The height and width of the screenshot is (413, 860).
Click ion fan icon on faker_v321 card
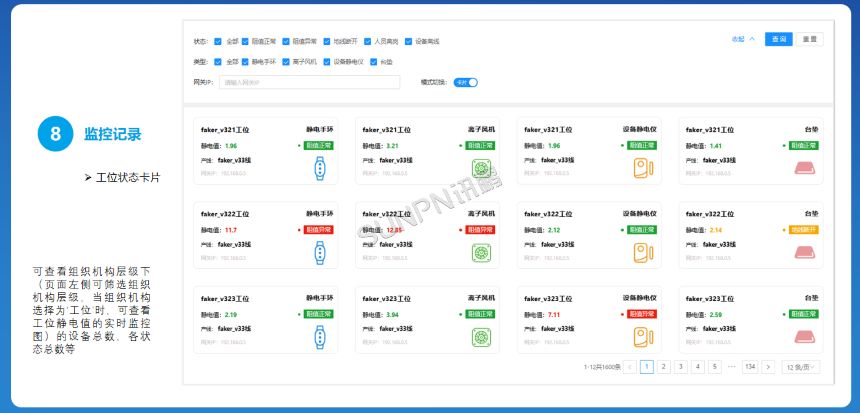pyautogui.click(x=483, y=168)
